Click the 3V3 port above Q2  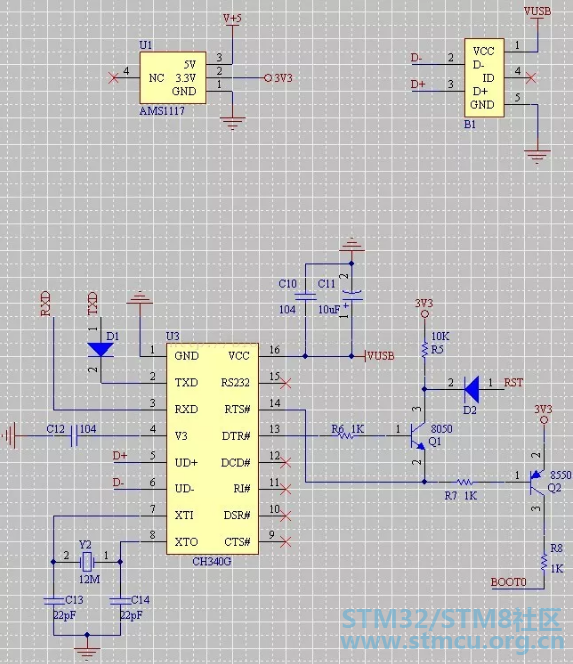click(x=543, y=414)
